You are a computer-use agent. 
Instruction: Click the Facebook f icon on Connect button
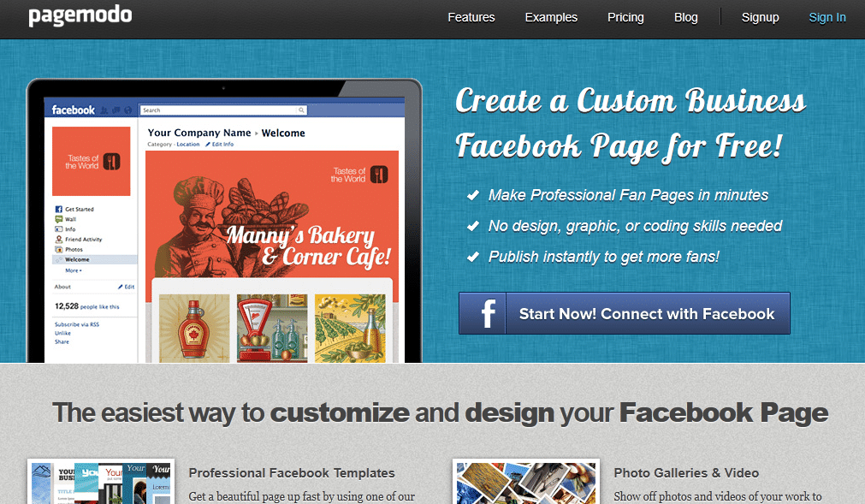coord(483,313)
